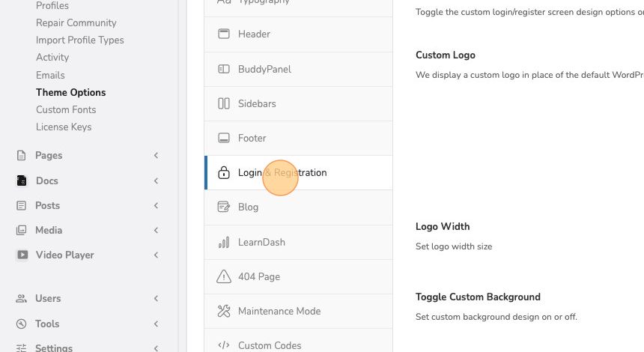Viewport: 644px width, 352px height.
Task: Open the Video Player menu item
Action: point(65,255)
